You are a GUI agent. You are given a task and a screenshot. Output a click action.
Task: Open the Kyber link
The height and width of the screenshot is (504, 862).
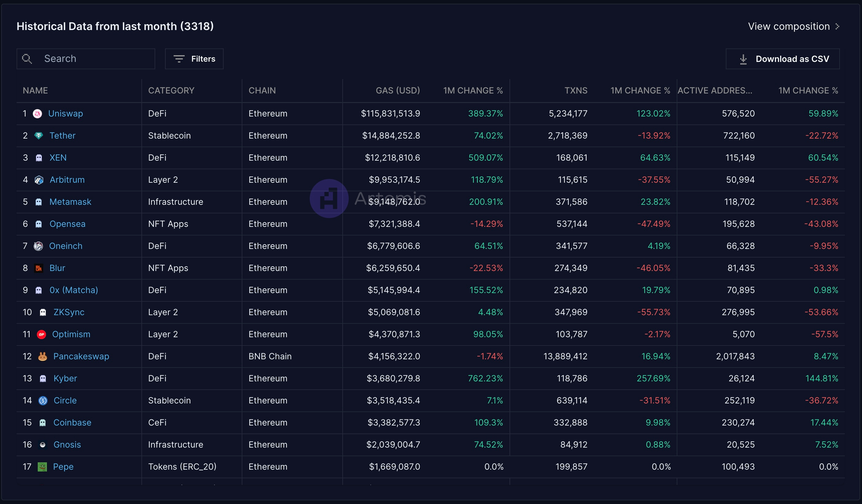65,379
